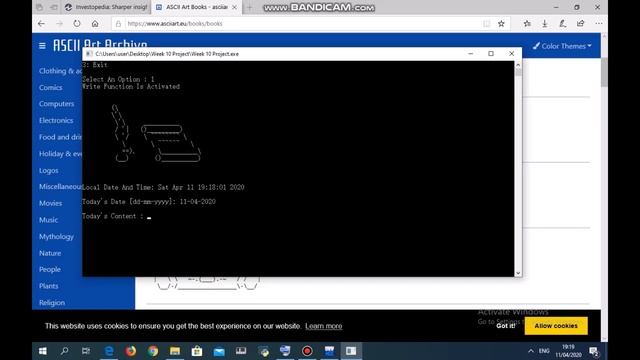Open the Mythology category

pyautogui.click(x=56, y=236)
